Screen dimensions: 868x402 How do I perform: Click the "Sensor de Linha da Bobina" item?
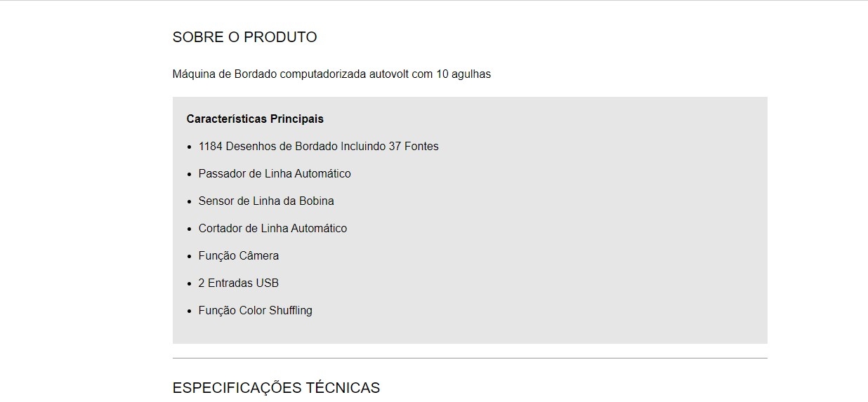click(266, 201)
